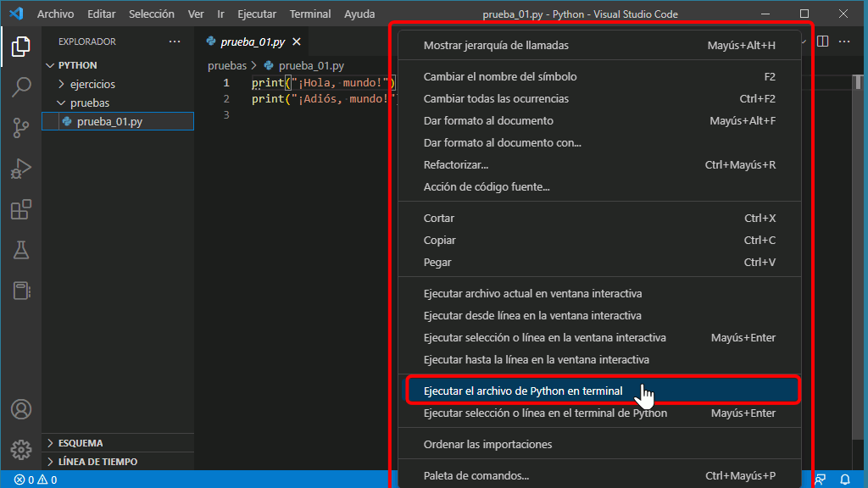Open editor more actions ellipsis
The height and width of the screenshot is (488, 868).
(844, 42)
